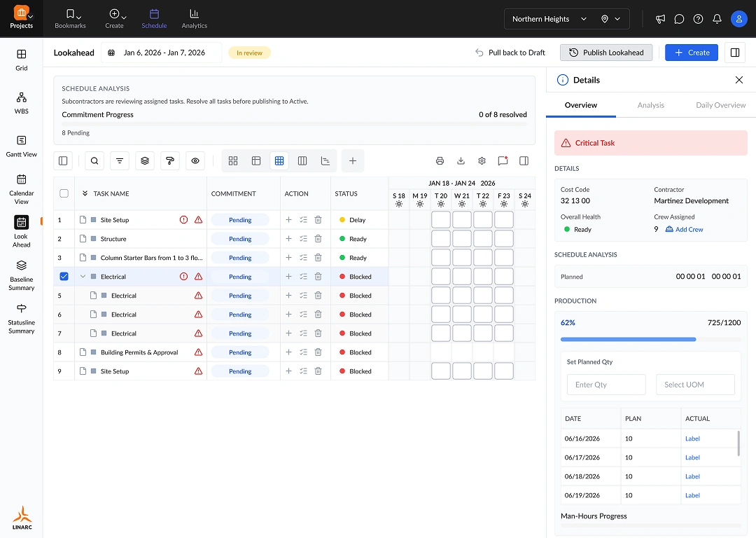Click the Enter Qty field
The image size is (756, 538).
606,385
